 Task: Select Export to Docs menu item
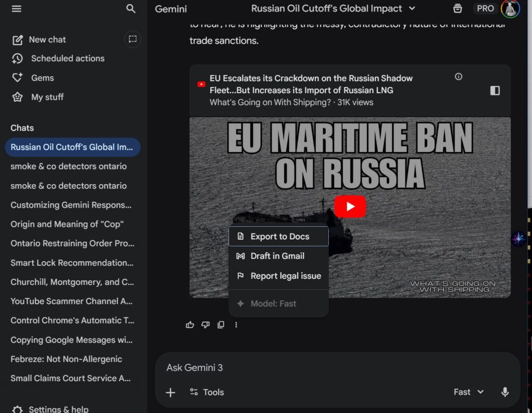(x=278, y=237)
